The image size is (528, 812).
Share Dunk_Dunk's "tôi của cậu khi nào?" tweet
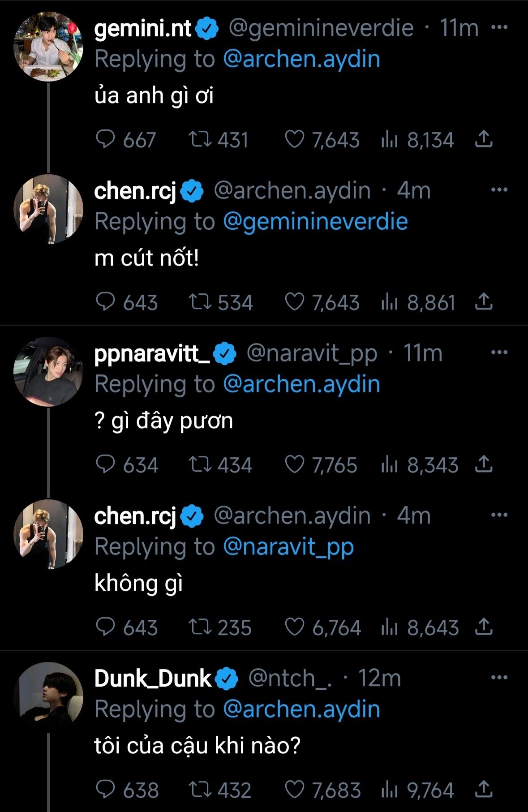(x=484, y=790)
